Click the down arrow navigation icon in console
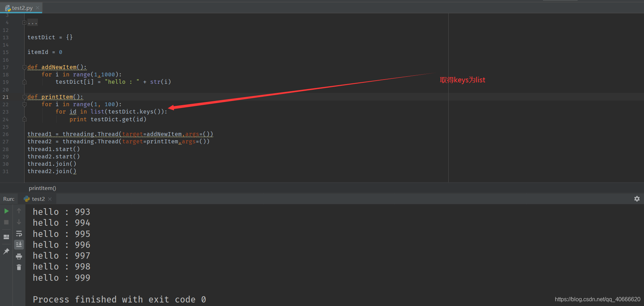This screenshot has width=644, height=306. click(x=19, y=221)
